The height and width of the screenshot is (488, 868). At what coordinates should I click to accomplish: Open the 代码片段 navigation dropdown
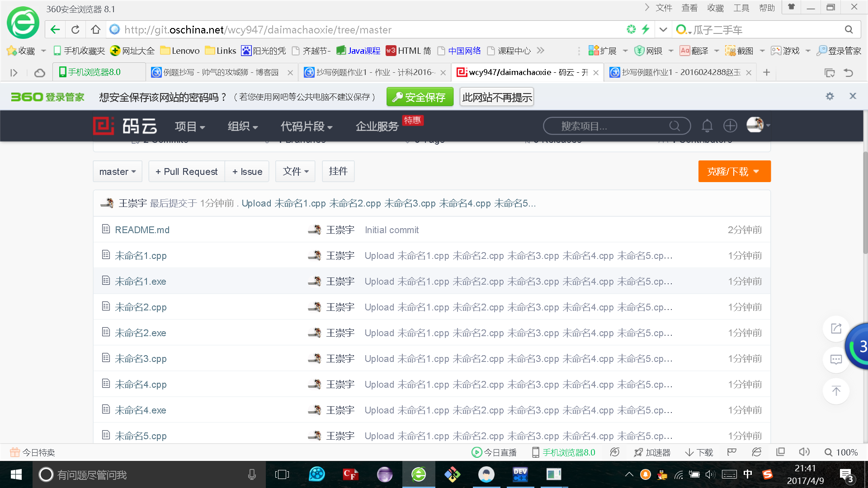click(307, 126)
